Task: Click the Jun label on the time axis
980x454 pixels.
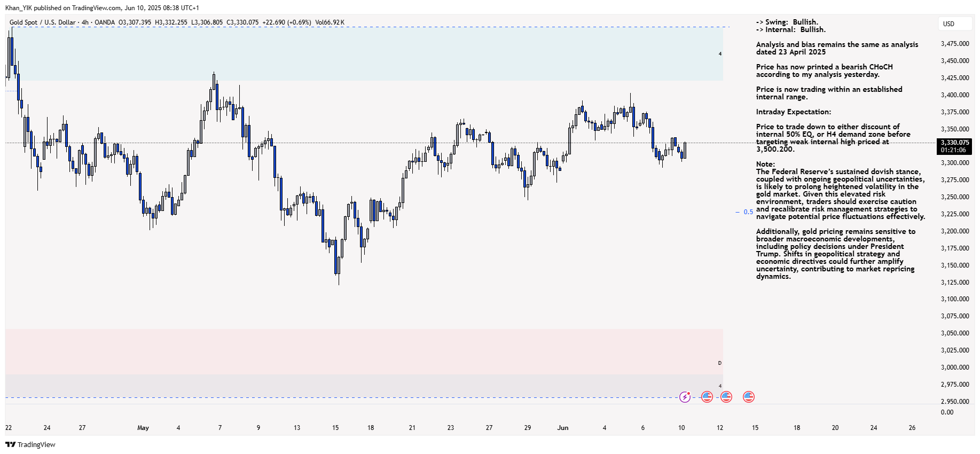Action: (563, 428)
